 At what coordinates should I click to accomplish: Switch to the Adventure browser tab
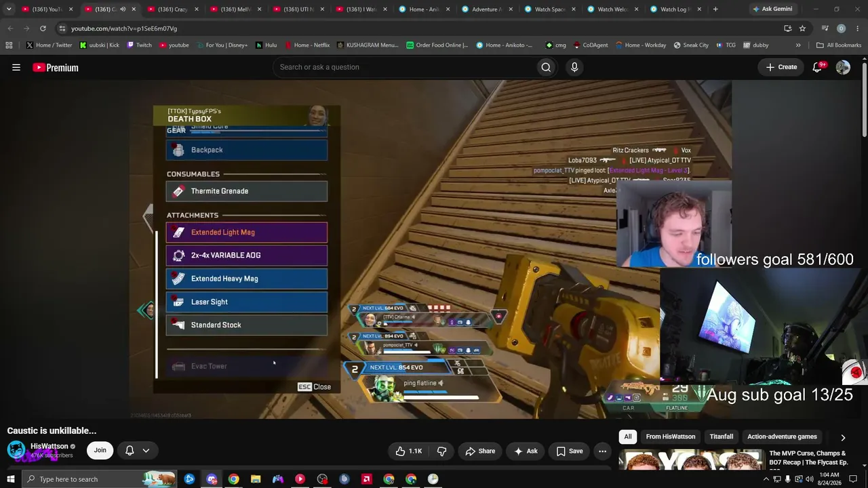coord(486,9)
